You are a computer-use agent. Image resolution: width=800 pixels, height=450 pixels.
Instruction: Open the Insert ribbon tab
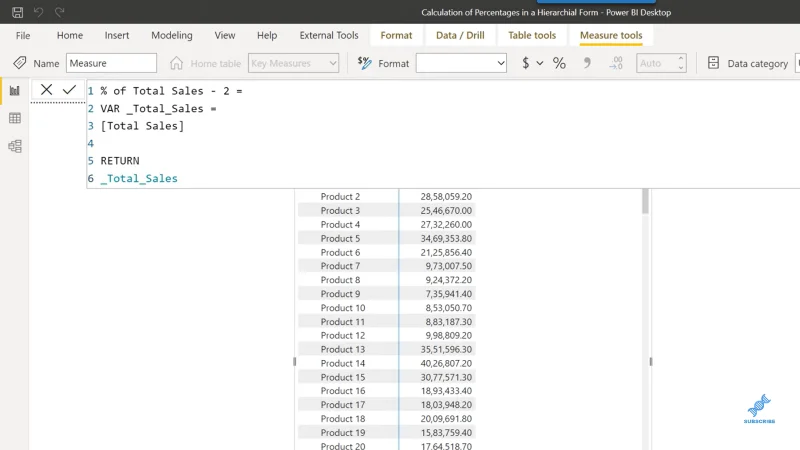coord(117,35)
